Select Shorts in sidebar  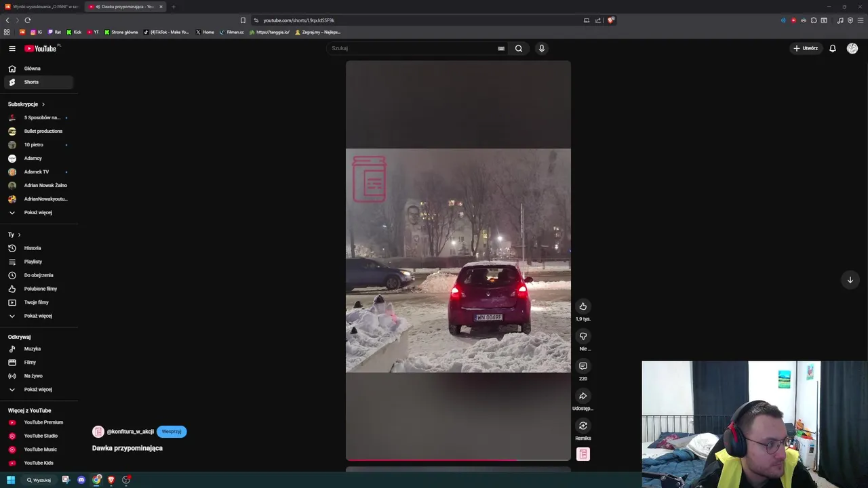point(39,82)
